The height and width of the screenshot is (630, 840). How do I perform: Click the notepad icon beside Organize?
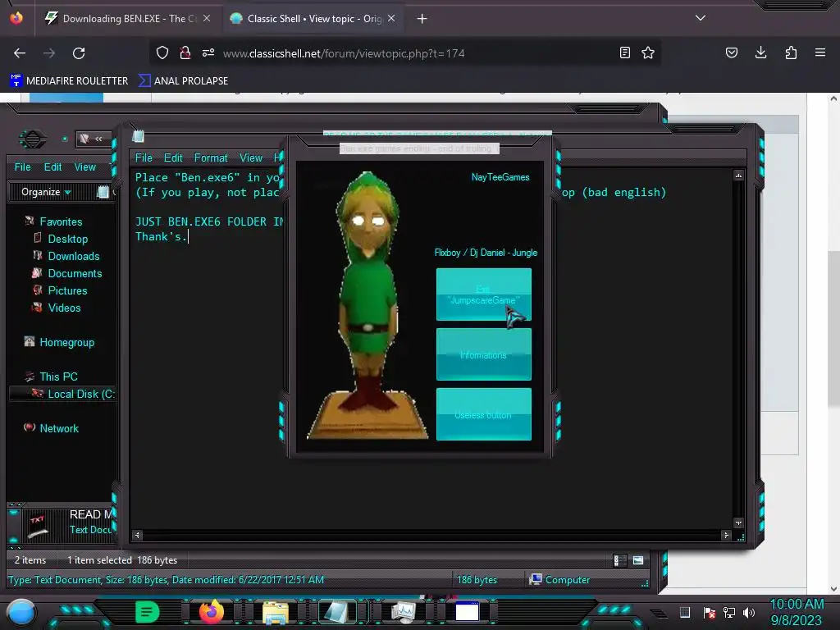(x=103, y=192)
